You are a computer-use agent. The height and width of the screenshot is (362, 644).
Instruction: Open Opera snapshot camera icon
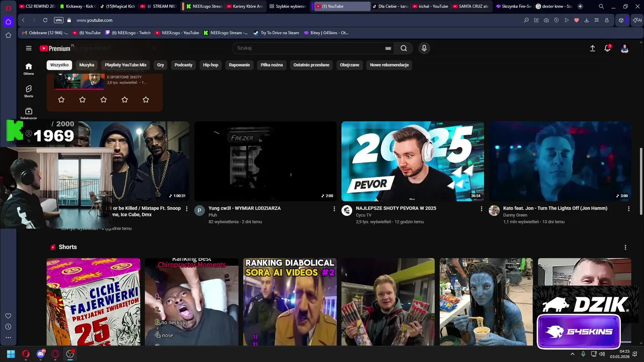click(x=546, y=20)
